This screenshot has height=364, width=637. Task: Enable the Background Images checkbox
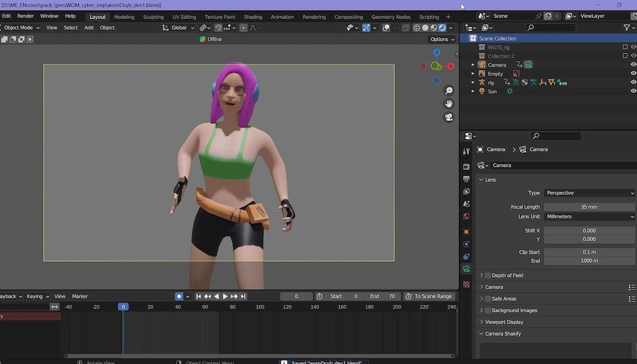click(488, 311)
